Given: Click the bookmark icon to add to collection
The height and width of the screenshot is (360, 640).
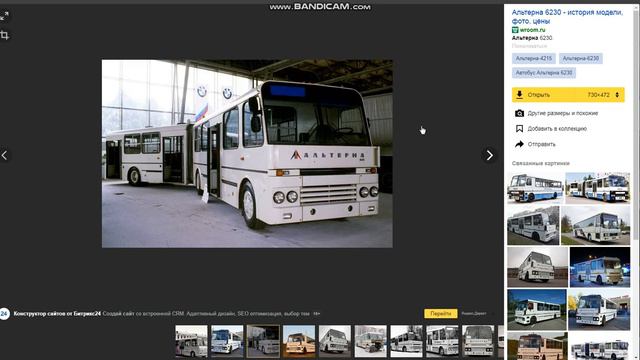Looking at the screenshot, I should [x=519, y=129].
